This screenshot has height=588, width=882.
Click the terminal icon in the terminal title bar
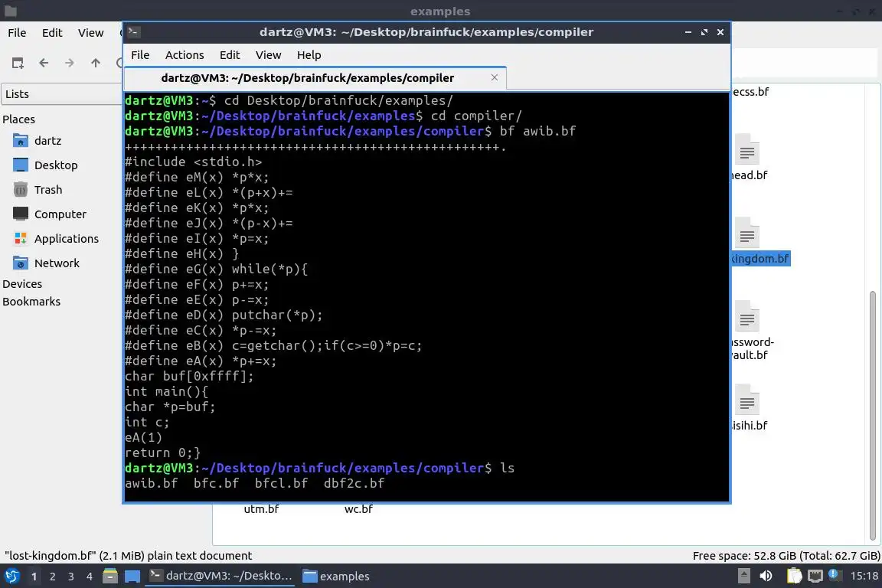tap(134, 32)
